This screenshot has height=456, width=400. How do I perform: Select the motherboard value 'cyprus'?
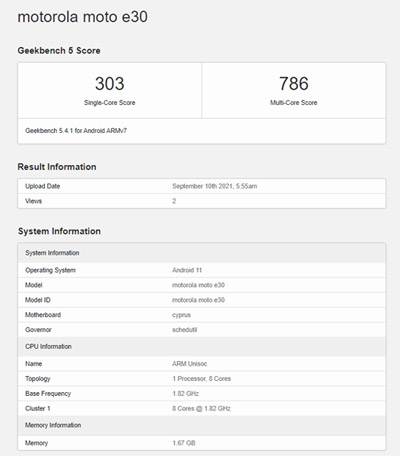(x=181, y=315)
